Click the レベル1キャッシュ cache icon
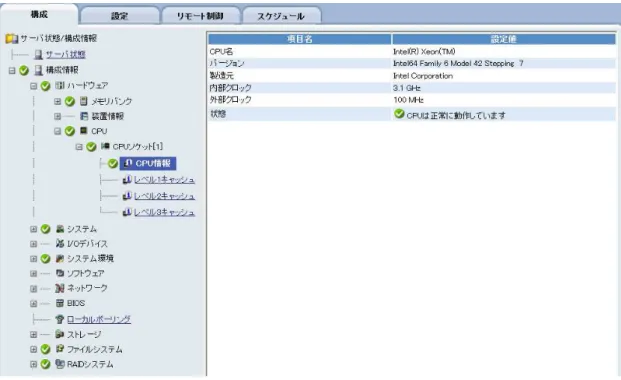The height and width of the screenshot is (380, 621). click(127, 179)
